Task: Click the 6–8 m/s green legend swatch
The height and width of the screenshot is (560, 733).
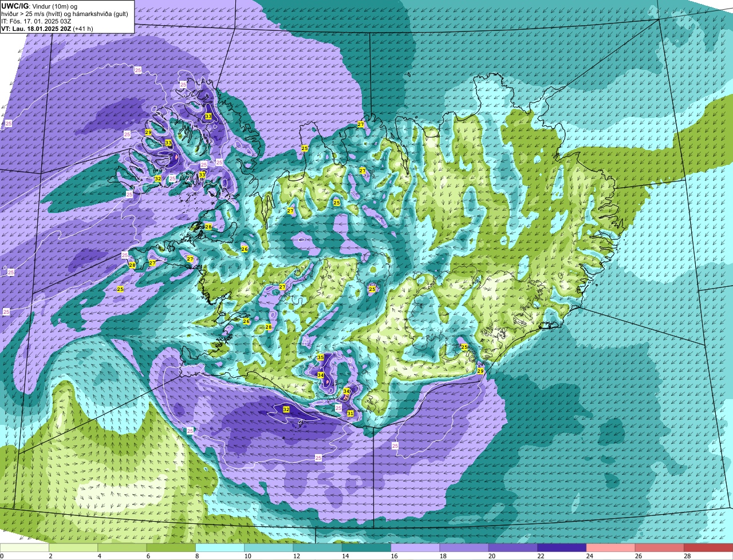Action: (x=171, y=548)
